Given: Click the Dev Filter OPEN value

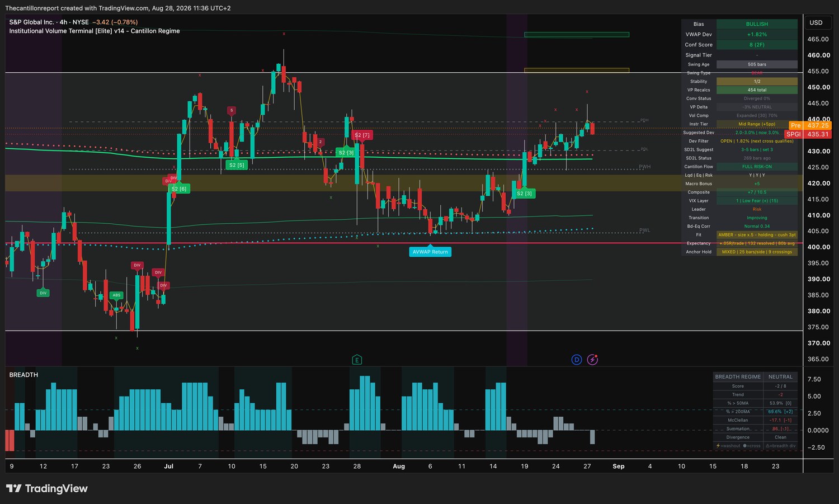Looking at the screenshot, I should click(757, 141).
